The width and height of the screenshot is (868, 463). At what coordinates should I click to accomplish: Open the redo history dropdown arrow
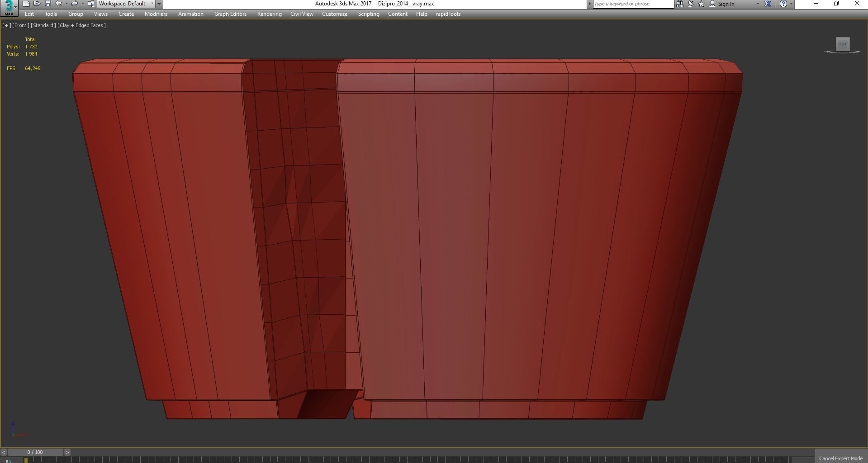(83, 4)
